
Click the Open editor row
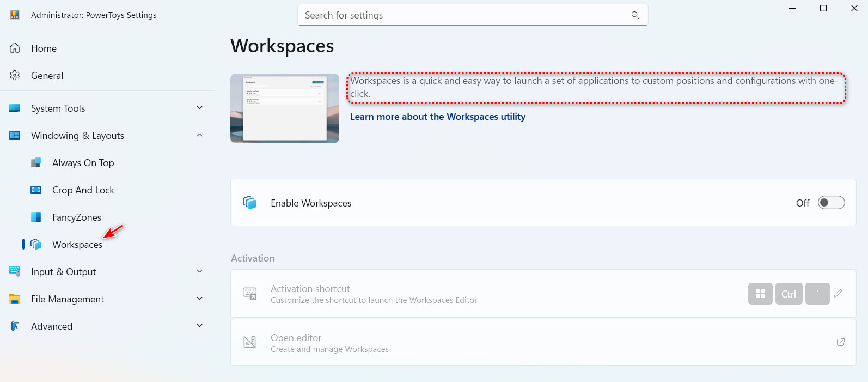(543, 343)
